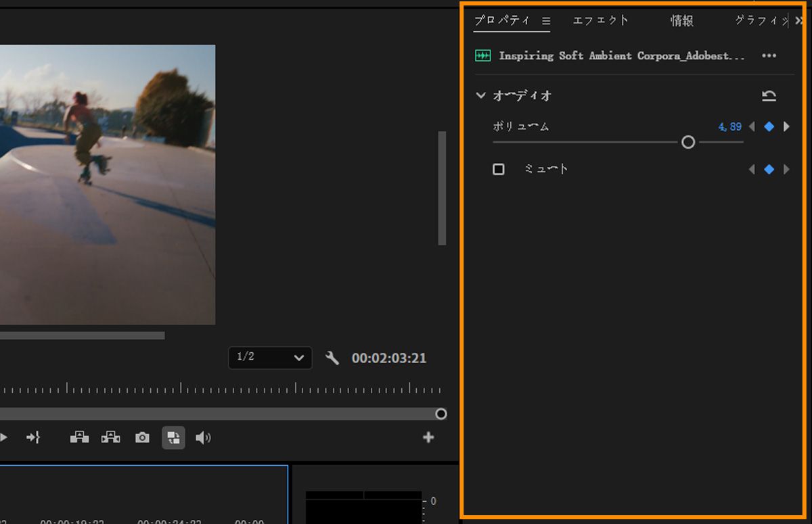Toggle the comparison view button

point(173,437)
